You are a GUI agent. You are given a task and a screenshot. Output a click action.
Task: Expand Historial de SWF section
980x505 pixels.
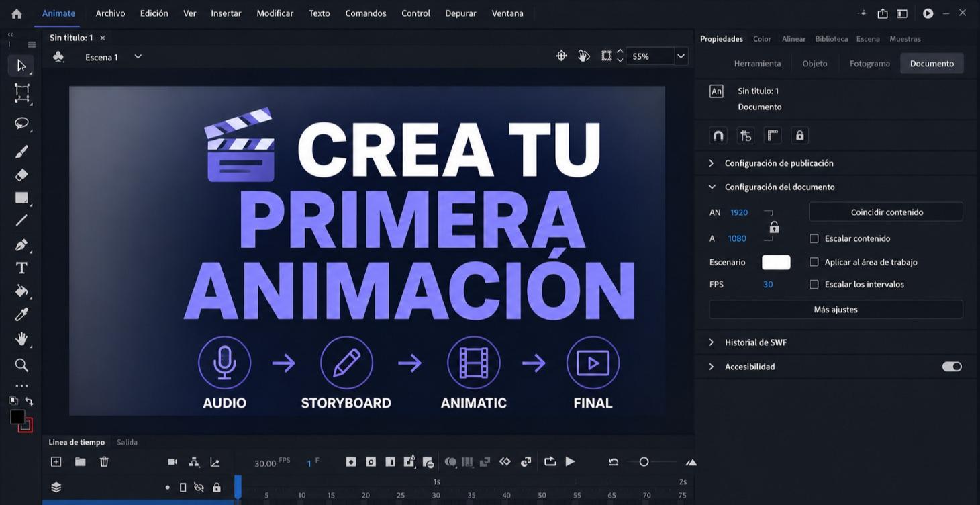point(712,342)
